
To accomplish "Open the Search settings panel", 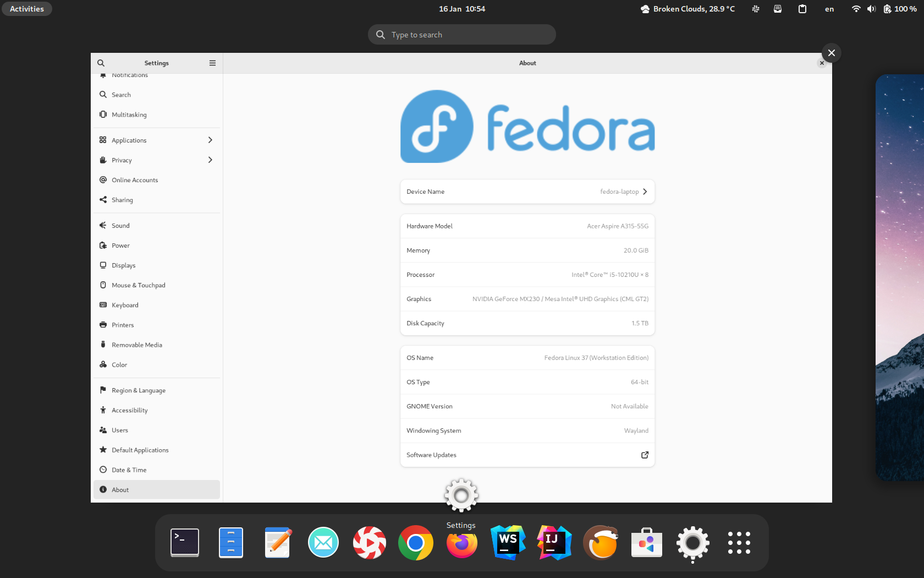I will [157, 95].
